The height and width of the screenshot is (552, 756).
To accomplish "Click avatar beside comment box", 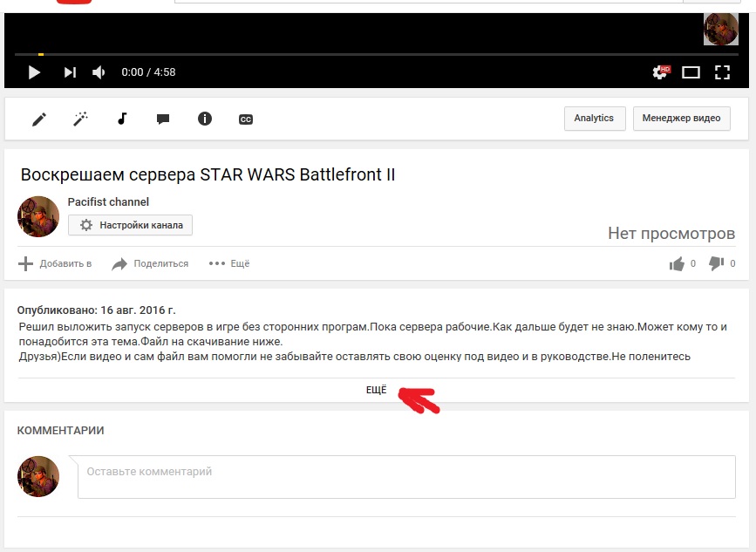I will (38, 477).
